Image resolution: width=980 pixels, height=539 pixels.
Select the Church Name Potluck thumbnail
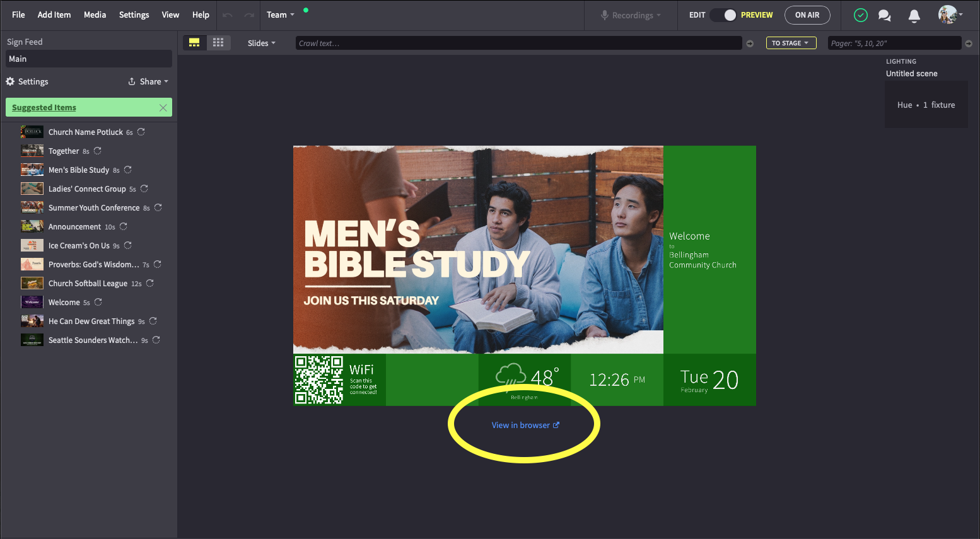(32, 132)
